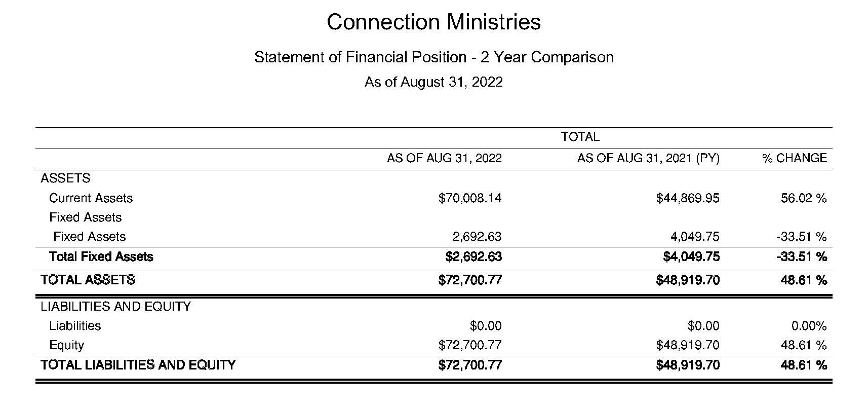Click the Statement of Financial Position subtitle
868x407 pixels.
(x=433, y=57)
